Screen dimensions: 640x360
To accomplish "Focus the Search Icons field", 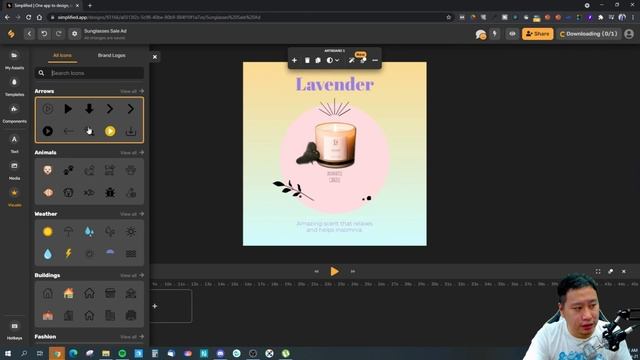I will [89, 73].
